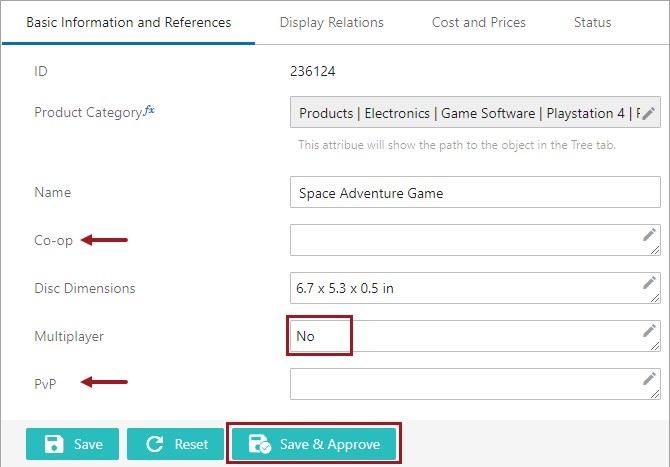Click Disc Dimensions field with 6.7 x 5.3
670x467 pixels.
[x=475, y=288]
